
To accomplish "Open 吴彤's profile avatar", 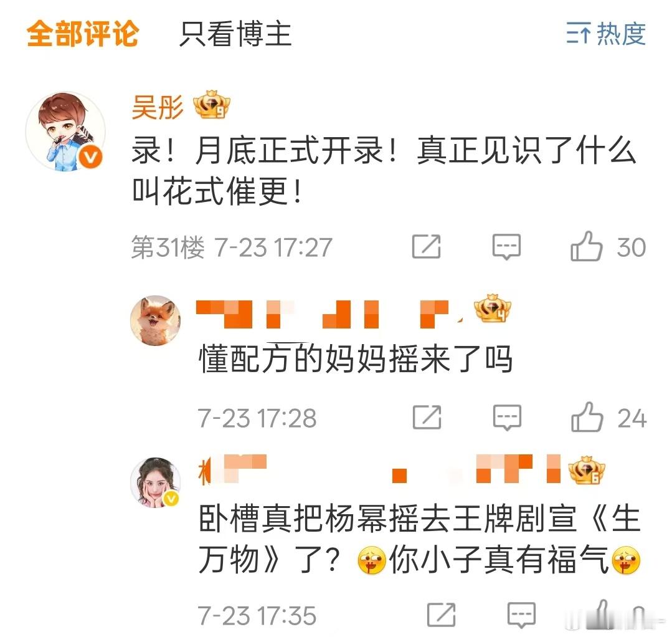I will pos(66,132).
